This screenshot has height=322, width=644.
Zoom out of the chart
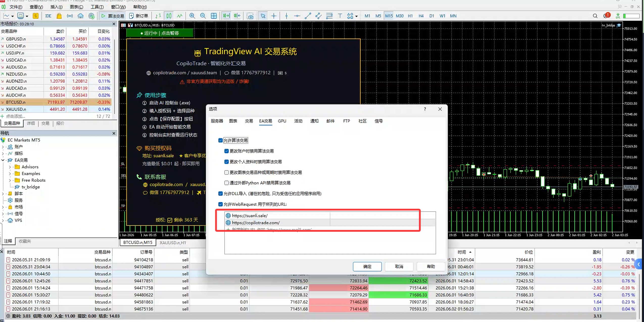(203, 16)
